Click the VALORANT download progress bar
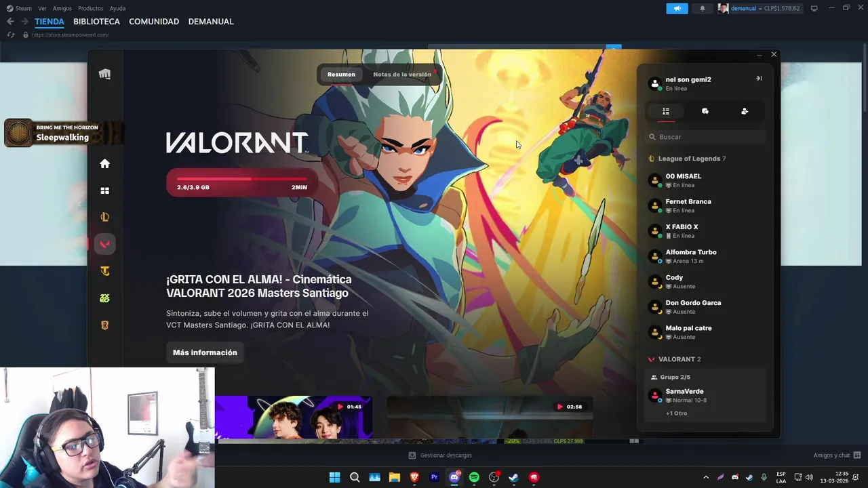The width and height of the screenshot is (868, 488). click(242, 183)
